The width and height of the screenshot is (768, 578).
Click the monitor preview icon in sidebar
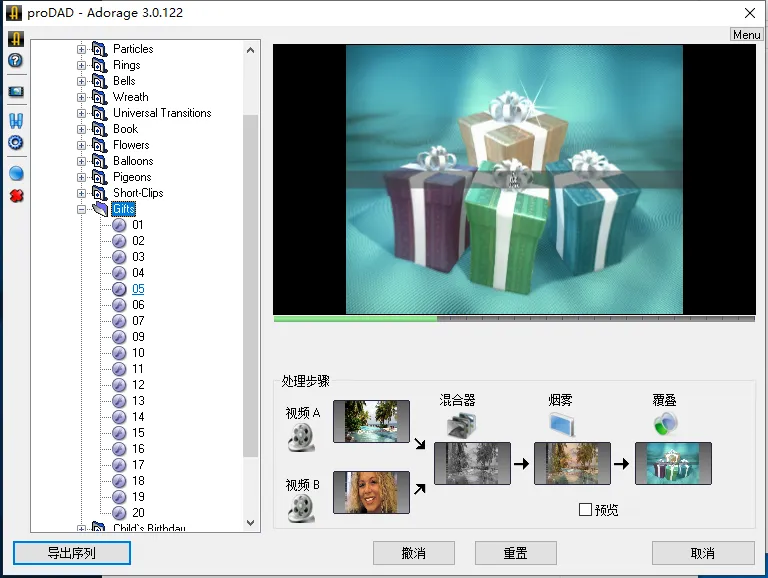point(16,92)
